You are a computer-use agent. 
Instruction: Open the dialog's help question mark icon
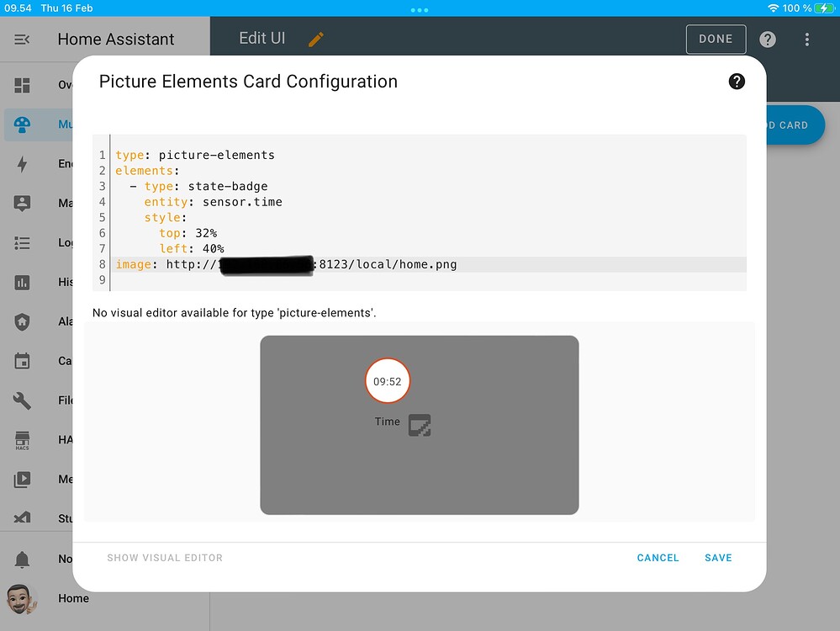pos(737,82)
